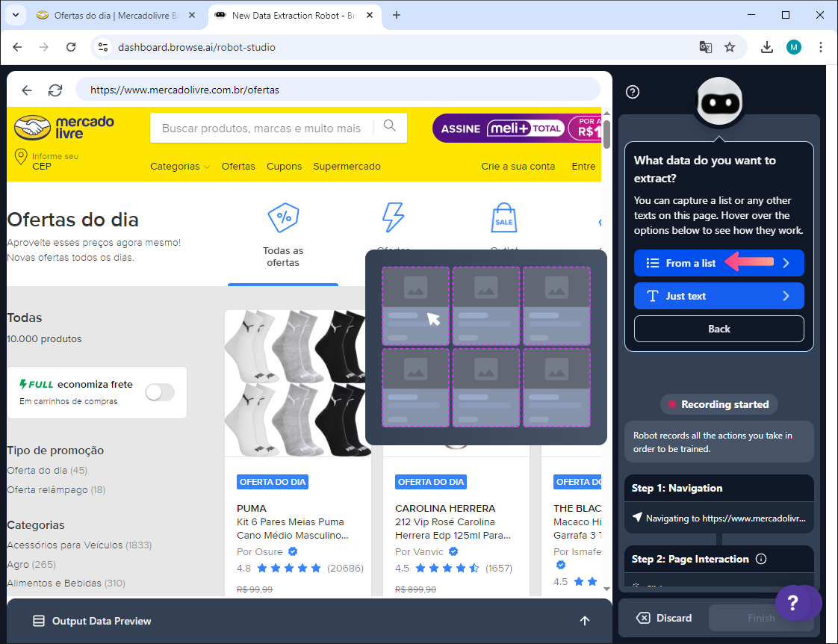
Task: Focus the Buscar produtos search box
Action: (261, 129)
